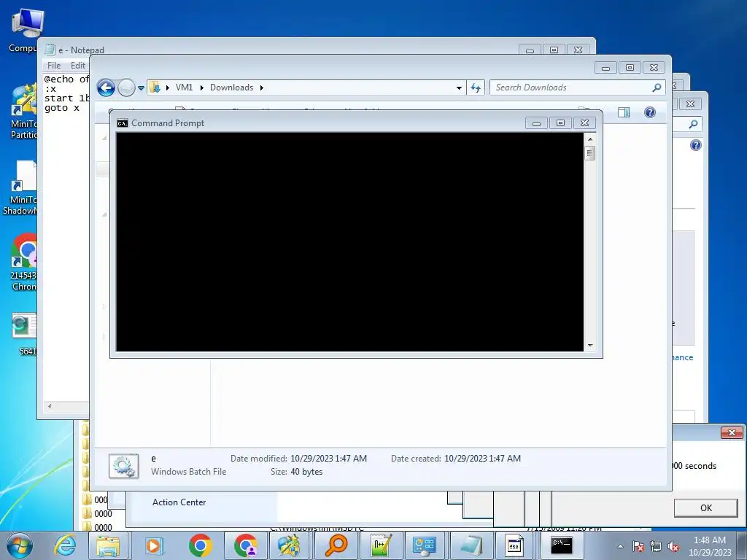Image resolution: width=747 pixels, height=560 pixels.
Task: Launch Internet Explorer from the taskbar
Action: point(65,545)
